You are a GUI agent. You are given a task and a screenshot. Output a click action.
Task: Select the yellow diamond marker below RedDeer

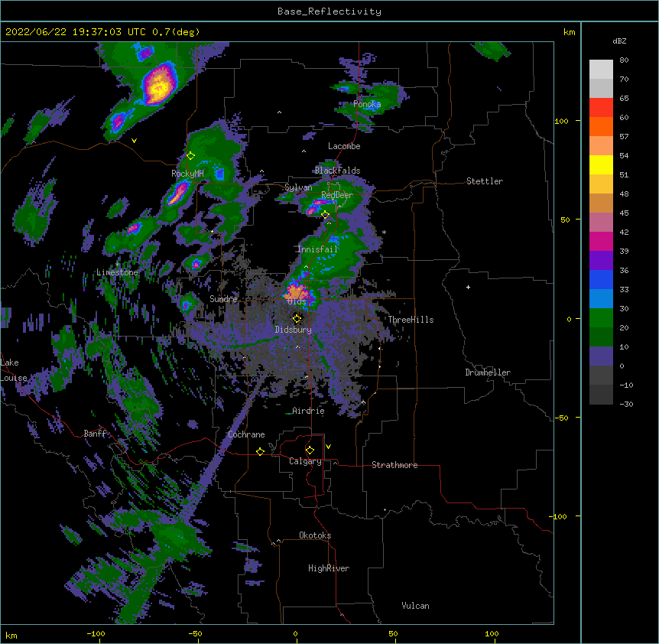coord(326,215)
